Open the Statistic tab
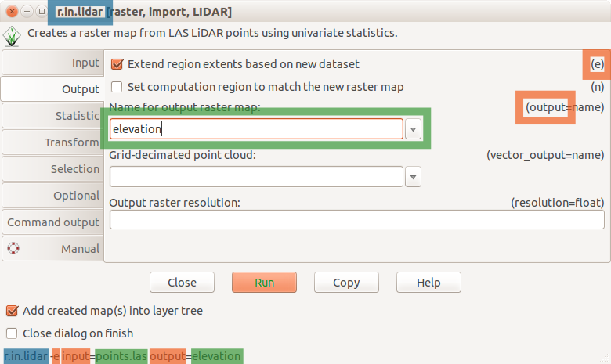The height and width of the screenshot is (364, 611). point(53,116)
